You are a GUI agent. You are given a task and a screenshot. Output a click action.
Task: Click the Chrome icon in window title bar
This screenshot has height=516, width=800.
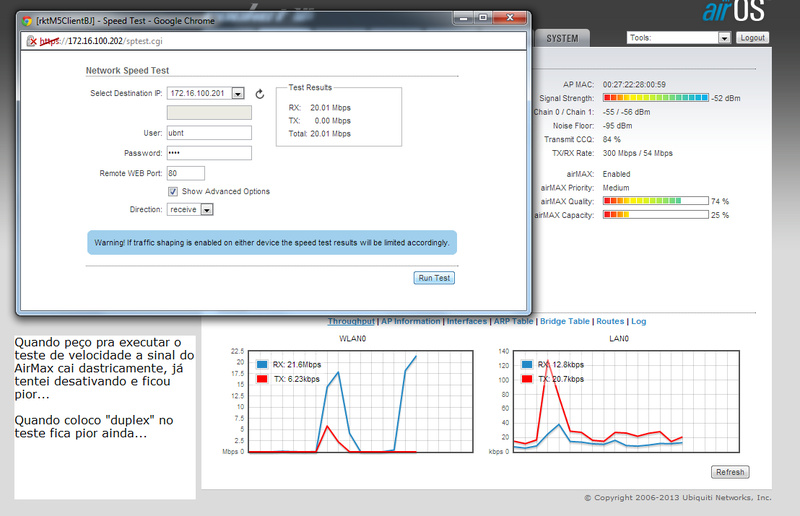tap(27, 21)
